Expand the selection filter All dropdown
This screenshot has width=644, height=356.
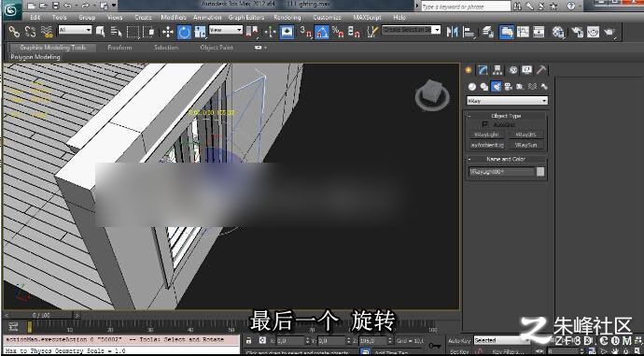click(x=76, y=30)
